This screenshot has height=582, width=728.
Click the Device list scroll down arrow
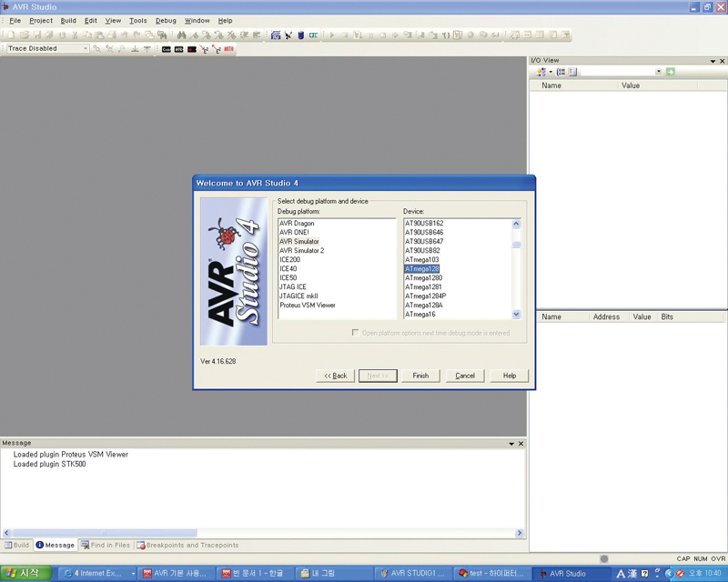pyautogui.click(x=516, y=315)
